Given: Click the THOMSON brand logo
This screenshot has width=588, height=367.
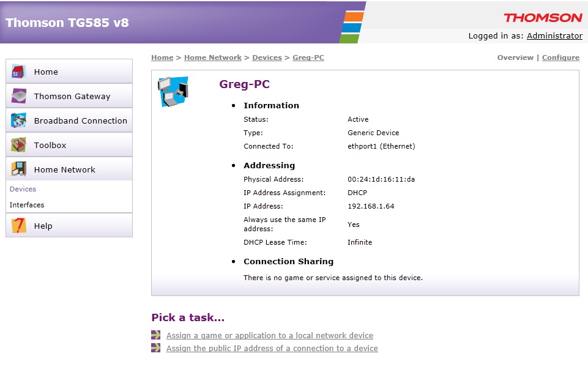Looking at the screenshot, I should pyautogui.click(x=543, y=18).
